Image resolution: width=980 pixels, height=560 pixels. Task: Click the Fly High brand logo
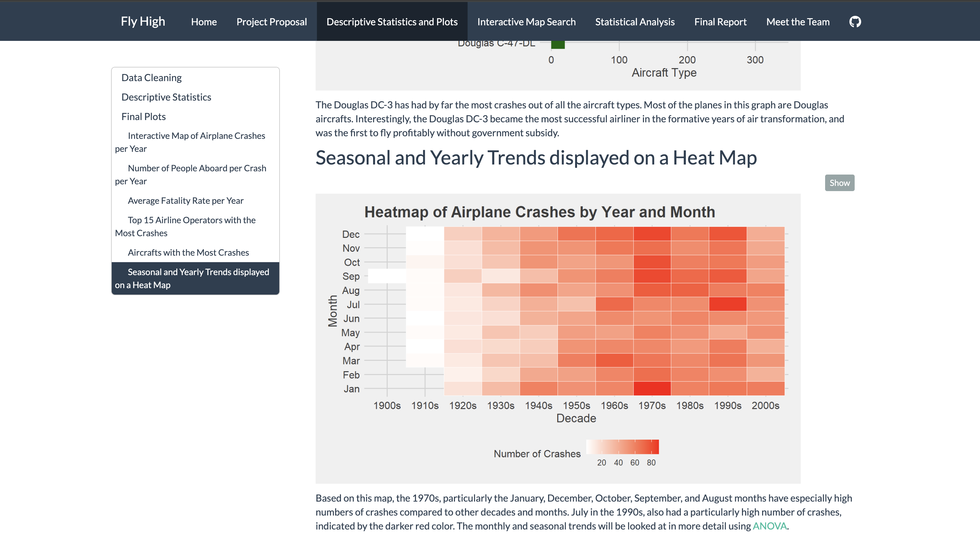coord(143,21)
